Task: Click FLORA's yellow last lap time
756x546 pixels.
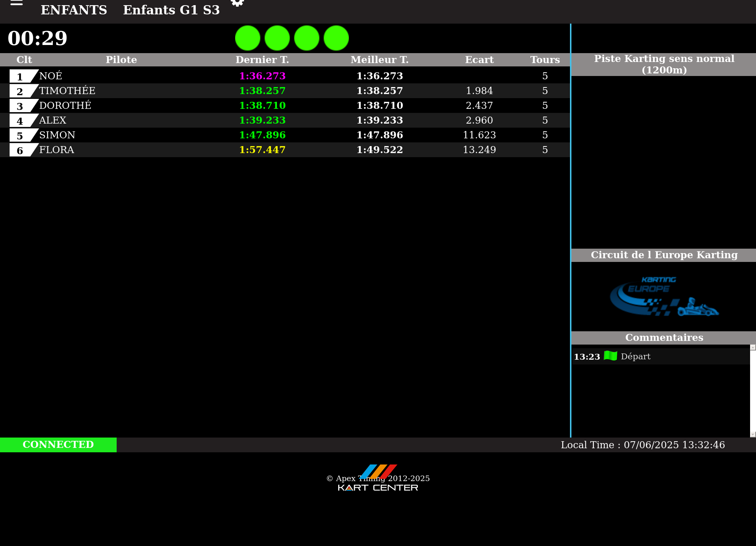Action: click(262, 150)
